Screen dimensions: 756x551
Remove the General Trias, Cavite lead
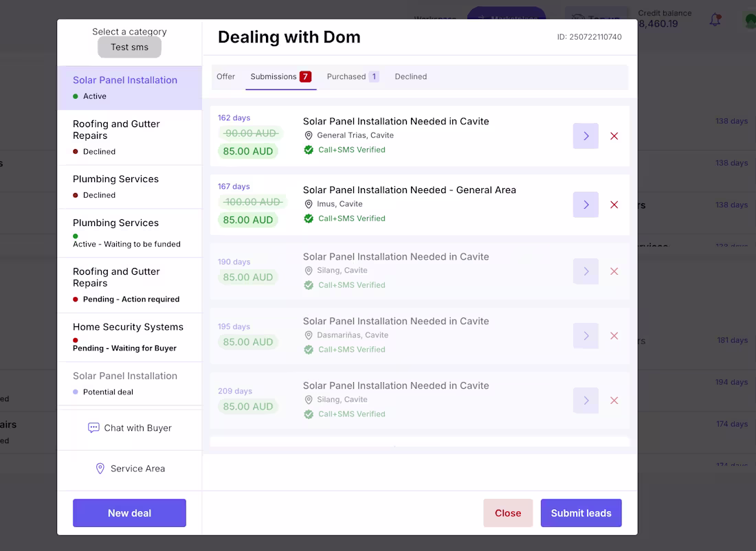[614, 136]
